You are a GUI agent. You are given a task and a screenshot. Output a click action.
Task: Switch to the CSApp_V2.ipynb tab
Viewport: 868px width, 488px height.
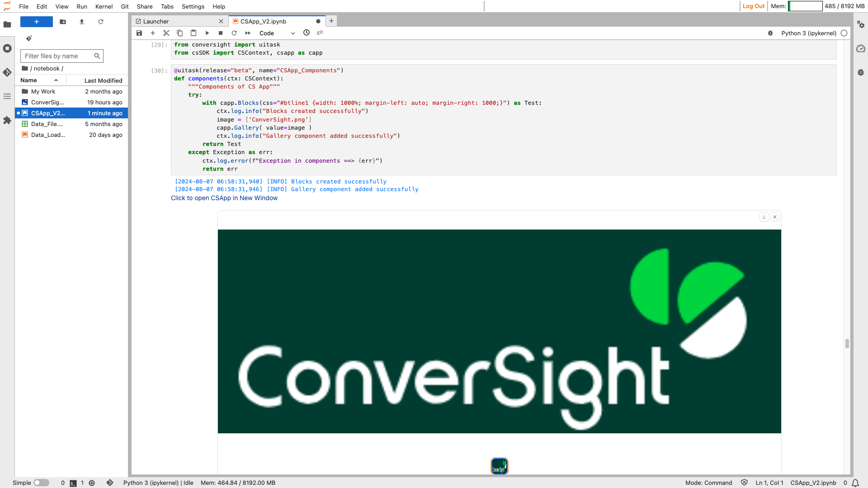(x=277, y=21)
